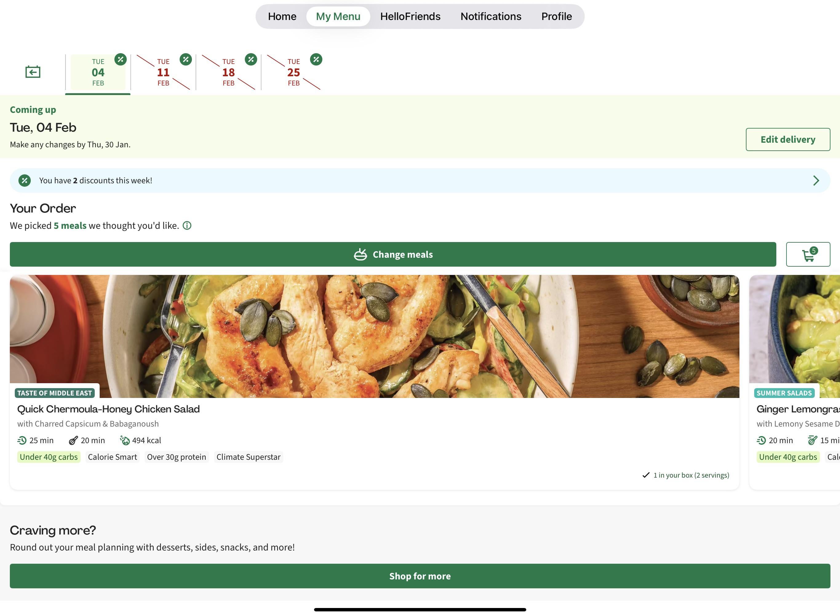Select Tue 04 Feb delivery week
The height and width of the screenshot is (616, 840).
(x=98, y=72)
